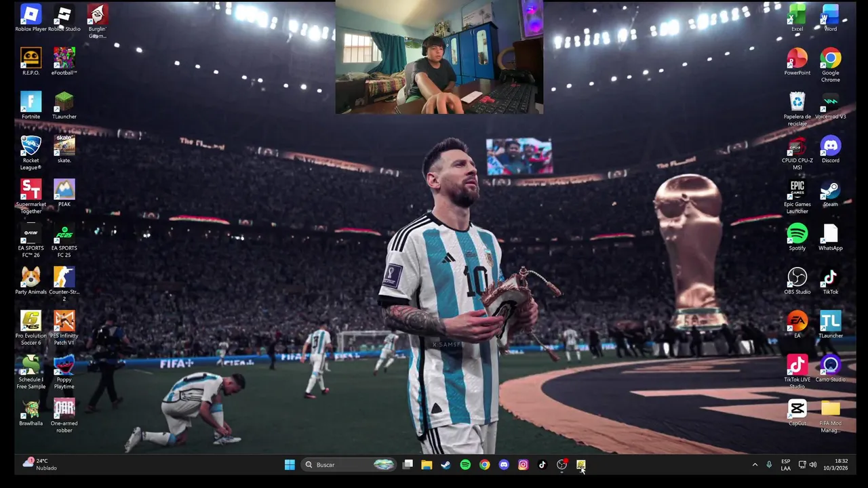Select the One-armed robber icon

click(x=64, y=415)
